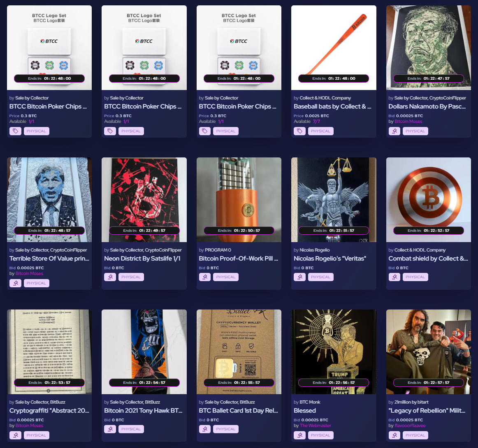This screenshot has height=448, width=478.
Task: Select PHYSICAL tag on BTC Ballet Card listing
Action: [x=225, y=429]
